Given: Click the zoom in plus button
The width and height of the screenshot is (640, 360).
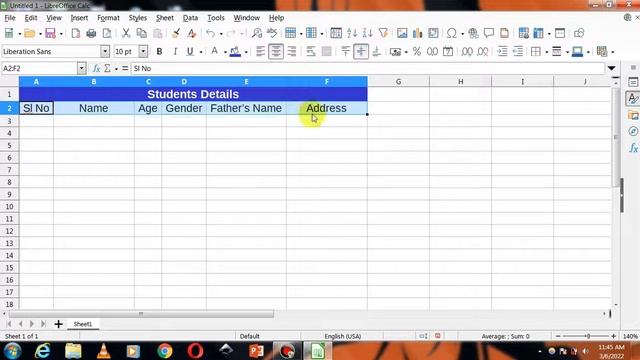Looking at the screenshot, I should pos(613,336).
